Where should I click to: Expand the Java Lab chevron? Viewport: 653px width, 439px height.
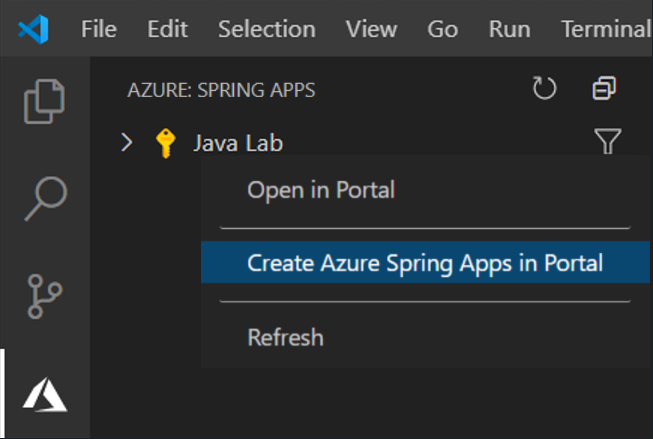coord(126,143)
